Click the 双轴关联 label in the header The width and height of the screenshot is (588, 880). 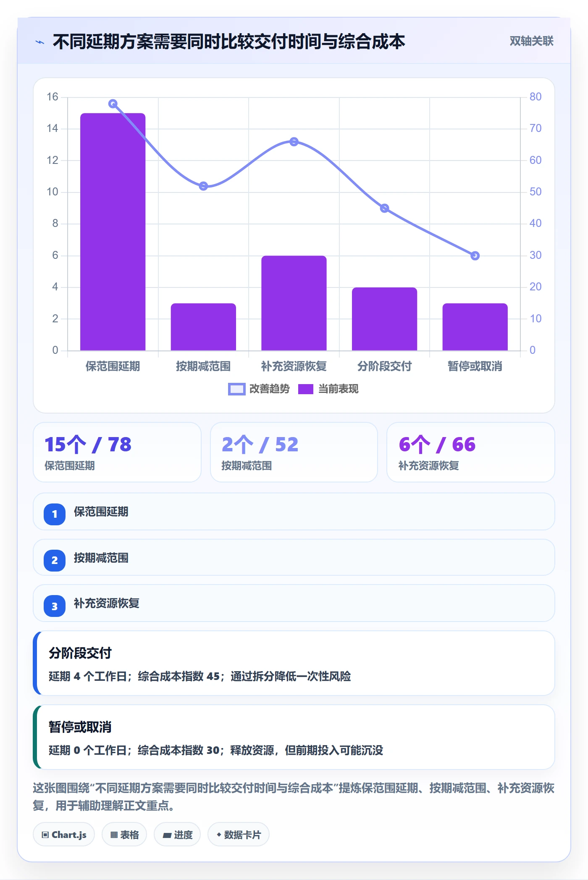click(531, 41)
